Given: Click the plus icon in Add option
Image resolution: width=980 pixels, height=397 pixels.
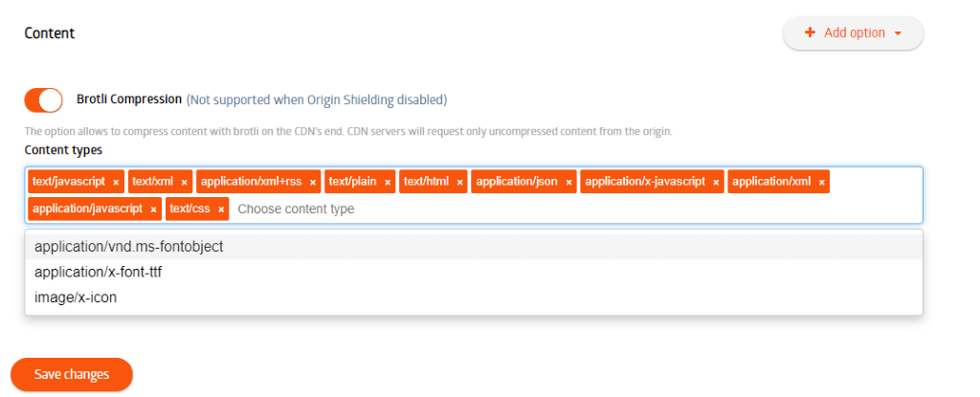Looking at the screenshot, I should 810,33.
